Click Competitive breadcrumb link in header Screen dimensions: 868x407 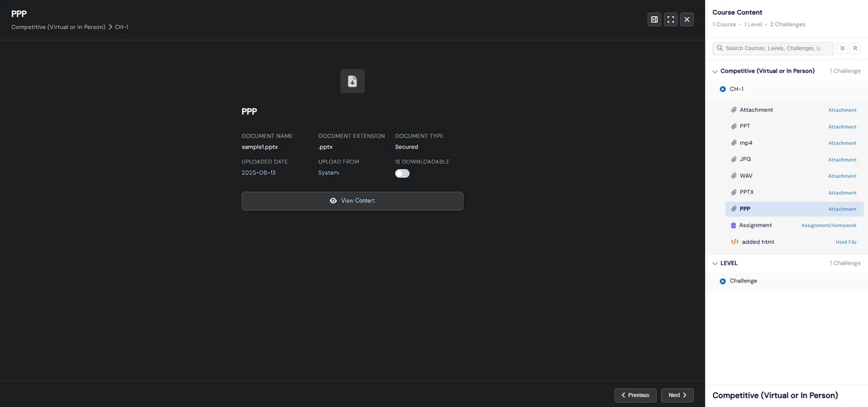click(x=58, y=27)
